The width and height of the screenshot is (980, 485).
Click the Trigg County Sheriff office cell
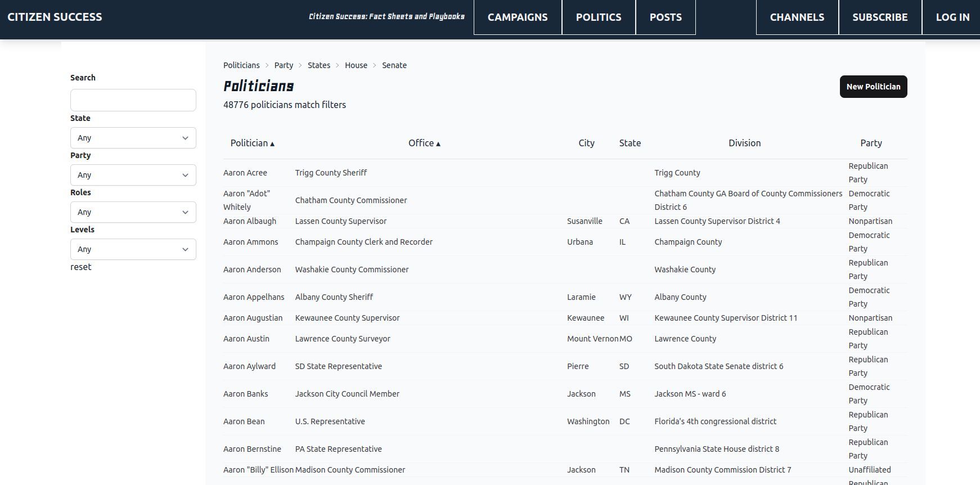[x=331, y=173]
